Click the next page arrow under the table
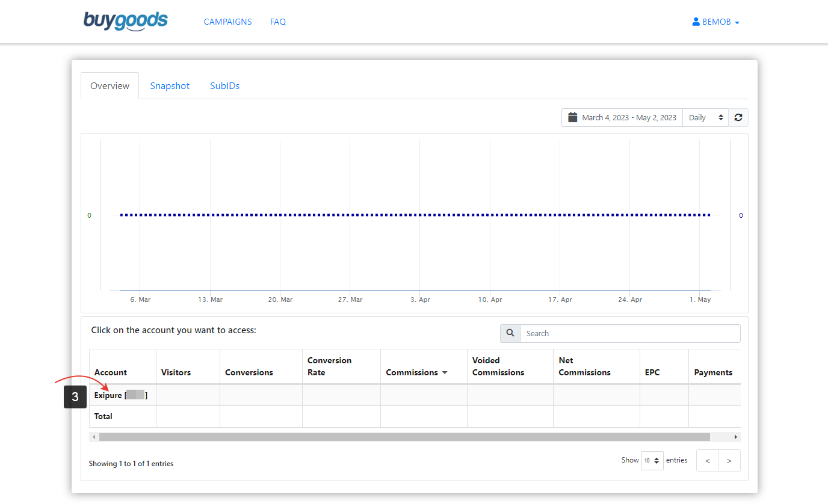828x504 pixels. click(729, 460)
